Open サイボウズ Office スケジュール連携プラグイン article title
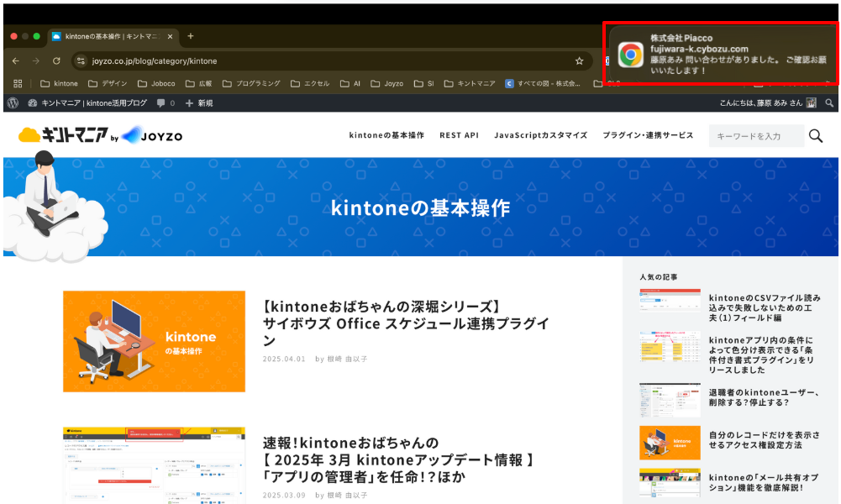 pyautogui.click(x=406, y=323)
